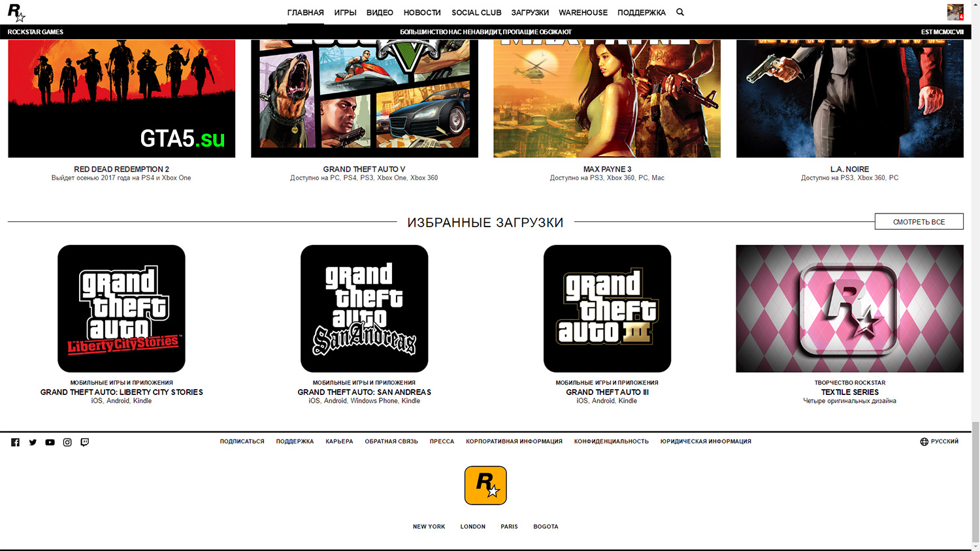The height and width of the screenshot is (551, 980).
Task: Click the yellow Rockstar footer logo
Action: (x=485, y=485)
